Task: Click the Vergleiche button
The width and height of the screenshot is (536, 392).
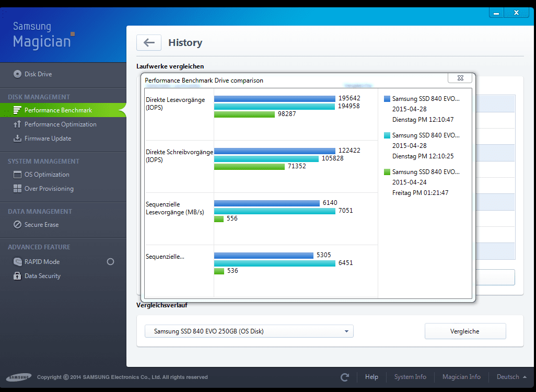Action: pos(465,331)
